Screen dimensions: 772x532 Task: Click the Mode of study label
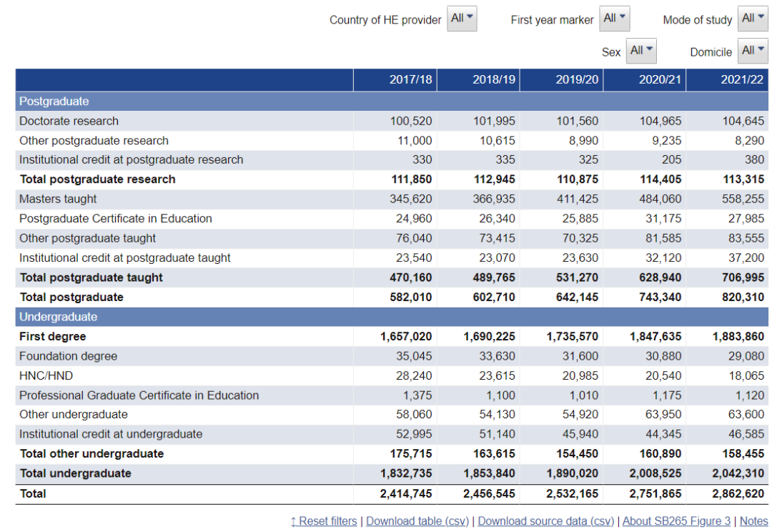(698, 20)
